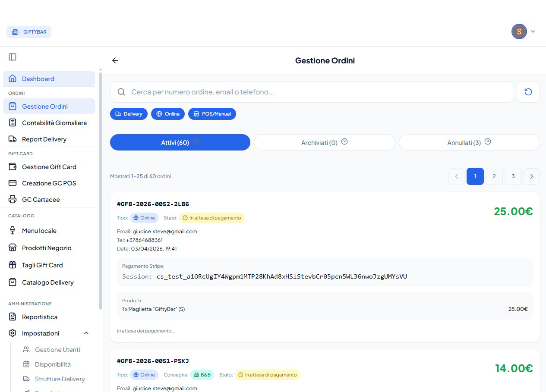
Task: Go to next orders page arrow
Action: [x=532, y=176]
